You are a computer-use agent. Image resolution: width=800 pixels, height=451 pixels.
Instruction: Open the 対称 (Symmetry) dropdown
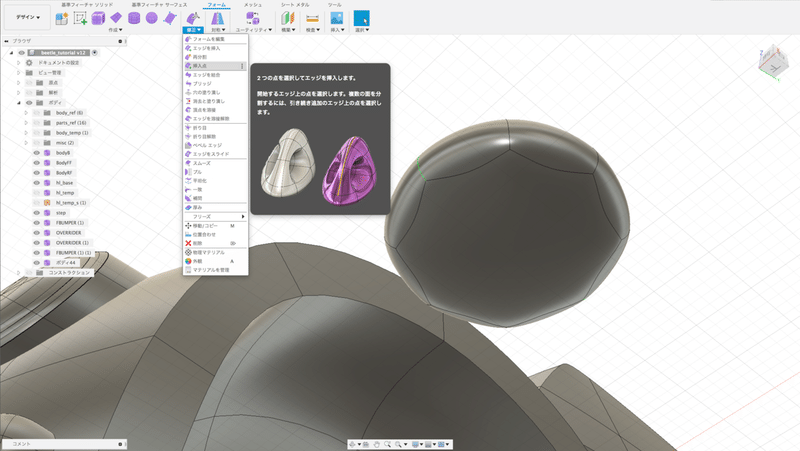tap(219, 30)
